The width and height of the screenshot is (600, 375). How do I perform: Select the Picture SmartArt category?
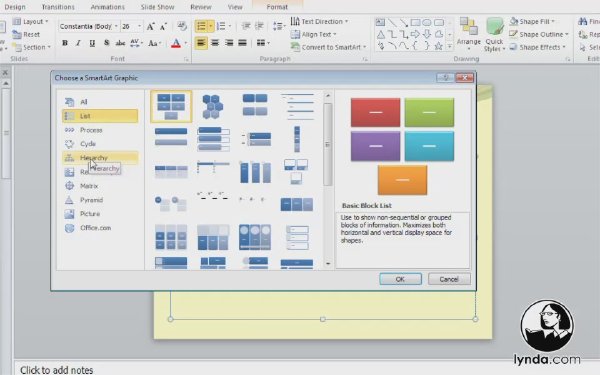click(100, 214)
